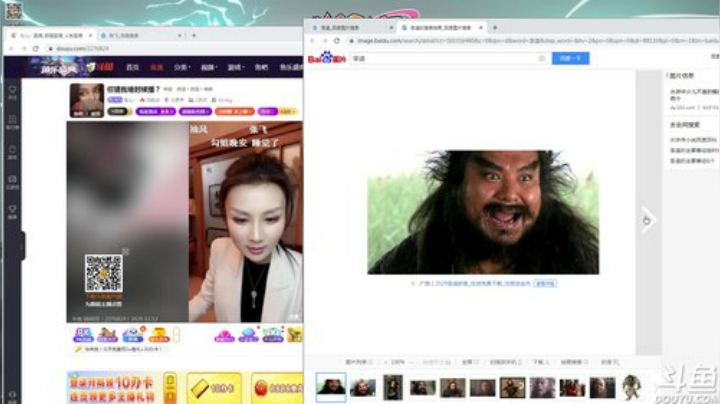Go forward in the Baidu image browser window

coord(325,41)
